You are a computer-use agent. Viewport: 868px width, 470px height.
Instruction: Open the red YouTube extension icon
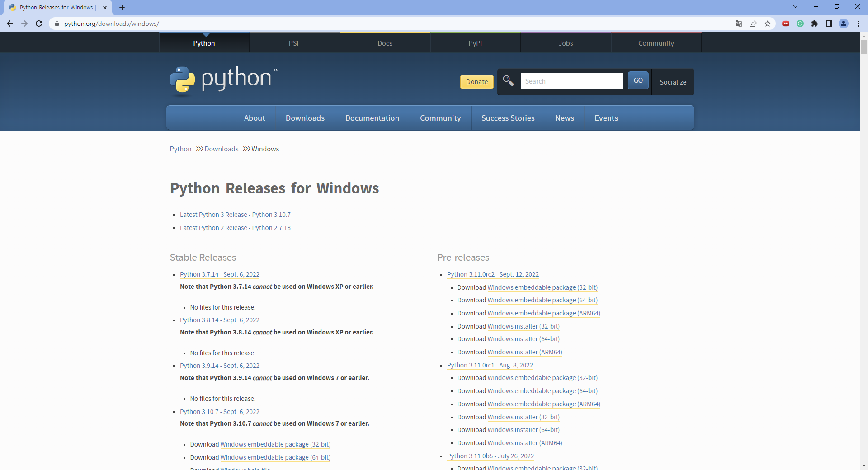(x=786, y=23)
